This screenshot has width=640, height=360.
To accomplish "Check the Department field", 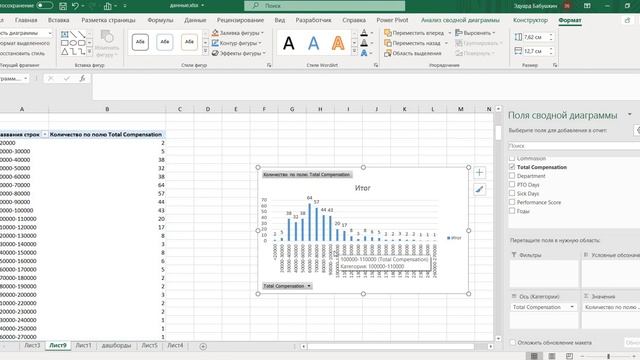I will point(512,176).
